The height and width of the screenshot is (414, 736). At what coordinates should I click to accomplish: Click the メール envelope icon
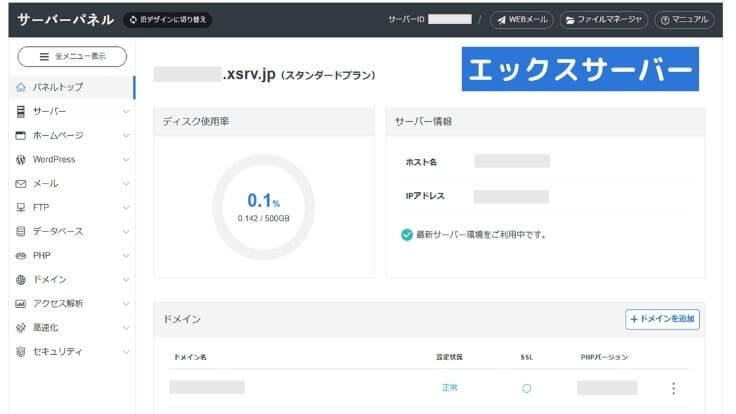(21, 184)
